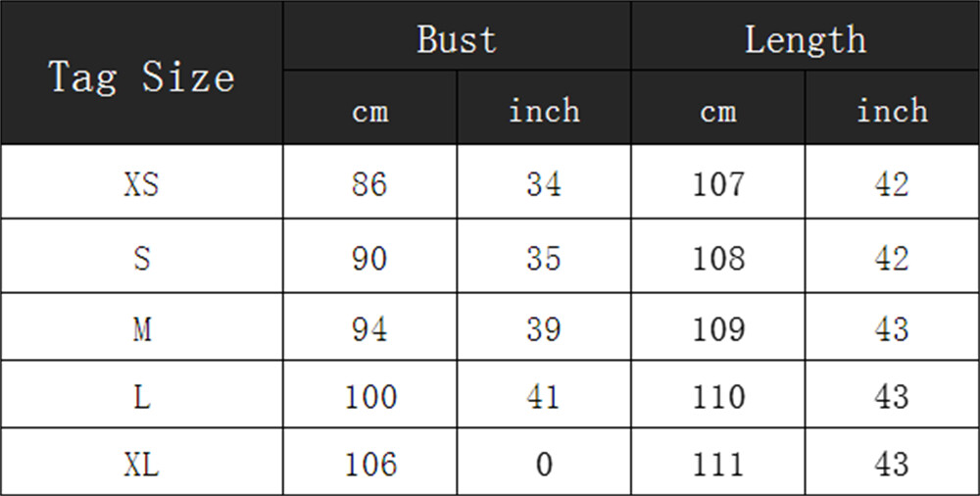
Task: Click the bust value 86 cm
Action: [369, 184]
